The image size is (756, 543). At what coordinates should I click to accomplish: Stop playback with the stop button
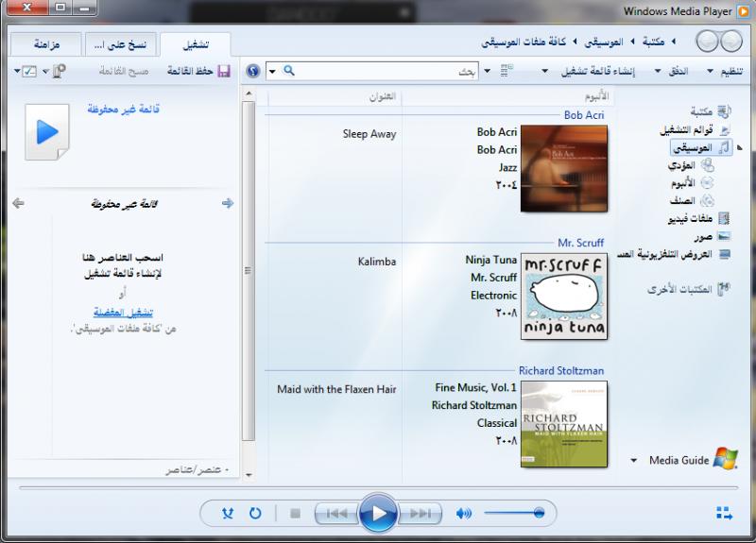coord(295,514)
